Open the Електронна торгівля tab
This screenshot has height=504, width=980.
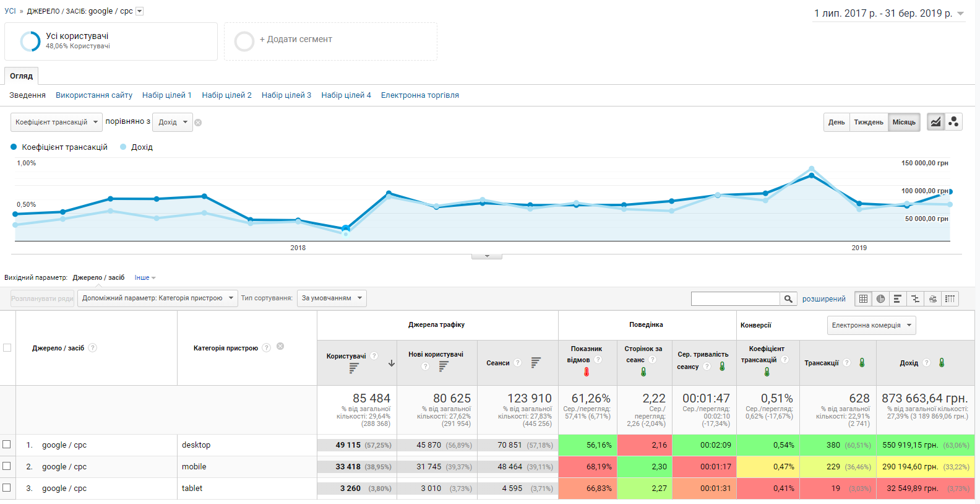[419, 95]
